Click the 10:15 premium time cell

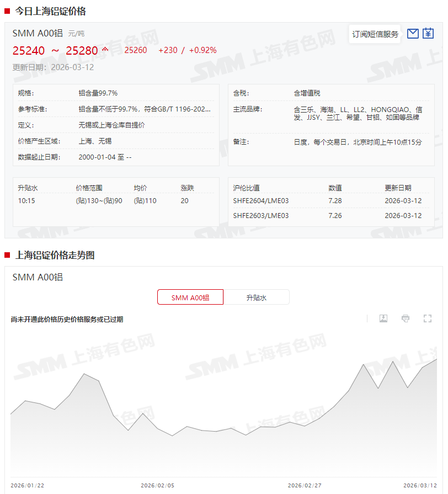[x=26, y=201]
